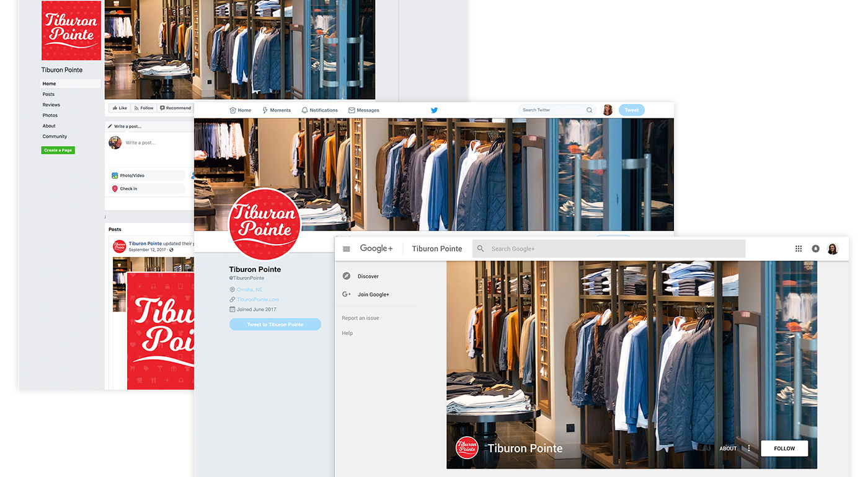
Task: Open the more options dots beside ABOUT
Action: (x=749, y=449)
